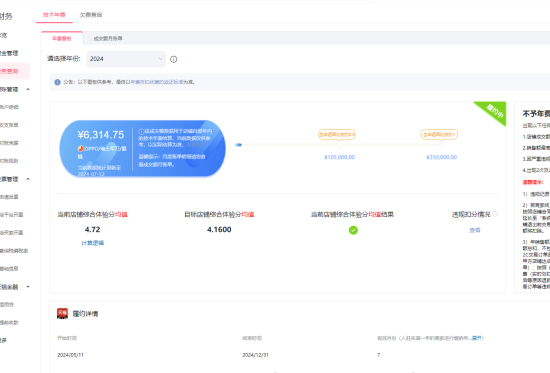Open the 计算逻辑 link under 4.72
Viewport: 550px width, 373px height.
(x=93, y=243)
